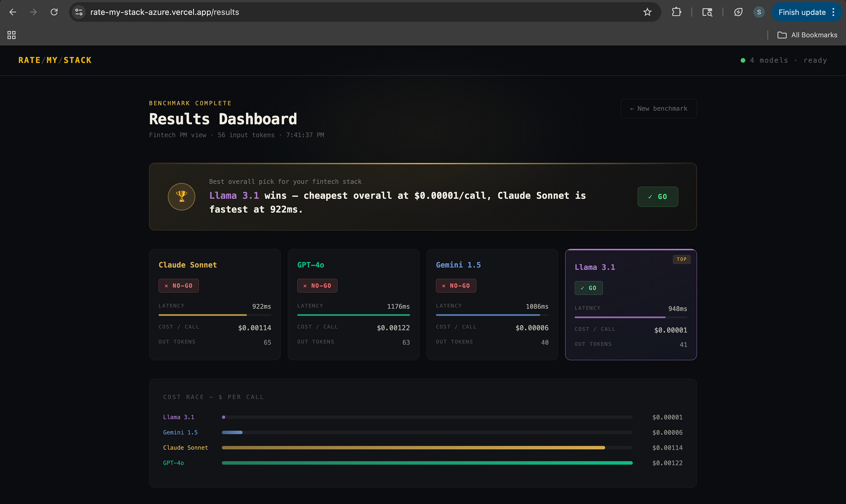
Task: Click the Gemini 1.5 latency bar
Action: point(492,315)
